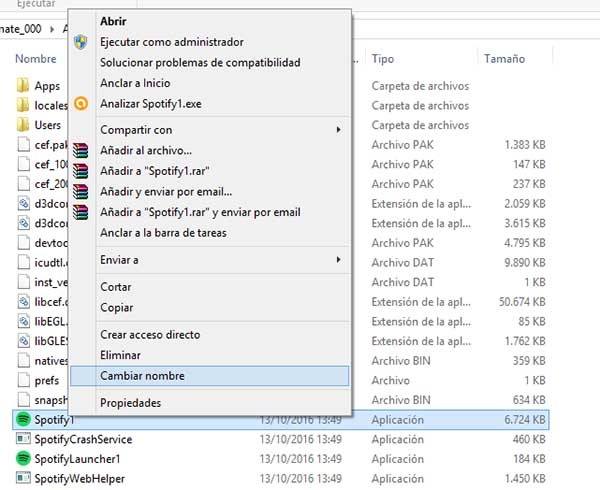Select the SpotifyLauncher1 green icon
Screen dimensions: 600x490
[23, 458]
